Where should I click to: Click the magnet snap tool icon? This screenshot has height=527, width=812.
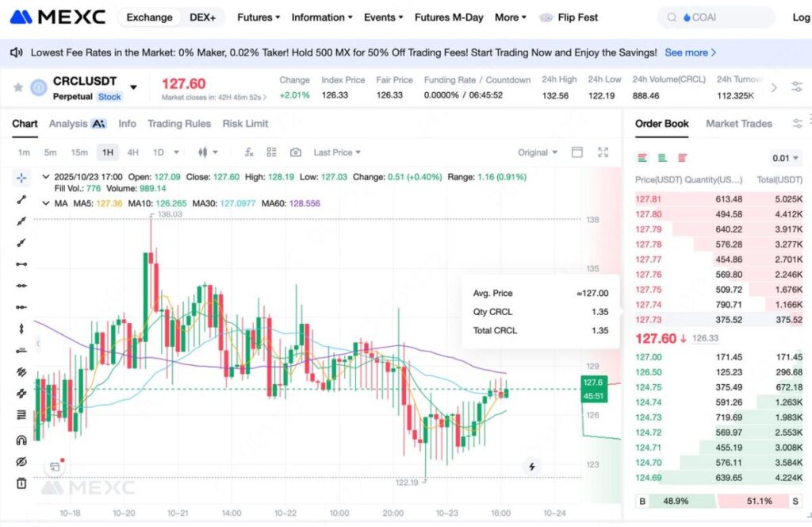pyautogui.click(x=21, y=440)
